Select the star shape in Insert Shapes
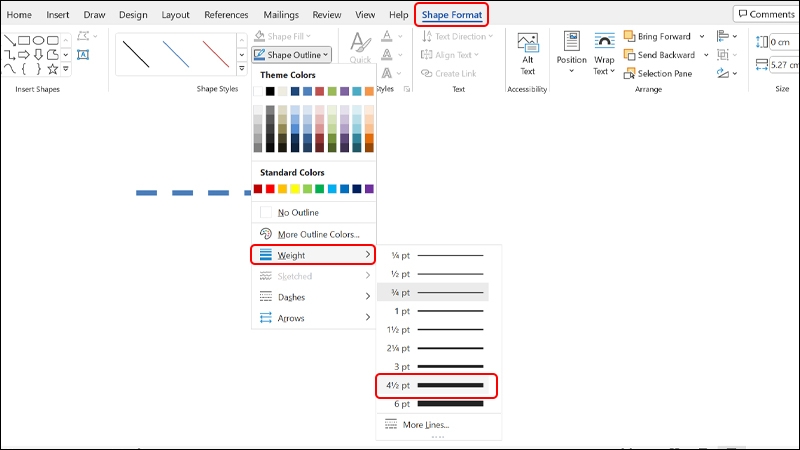This screenshot has width=800, height=450. pyautogui.click(x=53, y=68)
